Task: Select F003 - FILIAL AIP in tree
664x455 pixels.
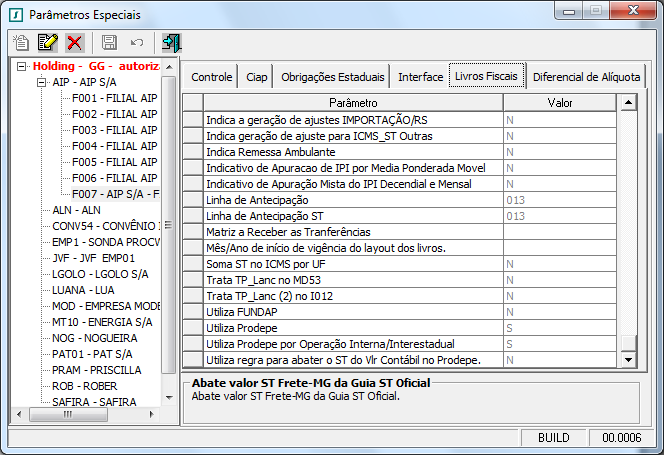Action: pos(114,130)
